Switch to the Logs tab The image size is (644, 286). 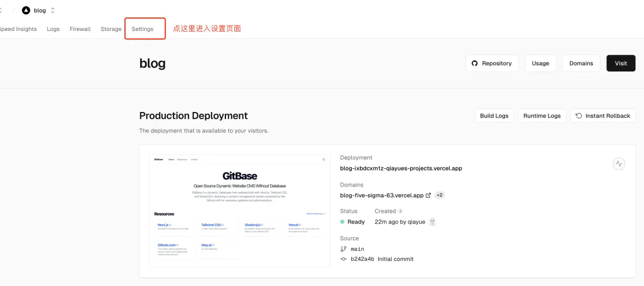tap(54, 29)
